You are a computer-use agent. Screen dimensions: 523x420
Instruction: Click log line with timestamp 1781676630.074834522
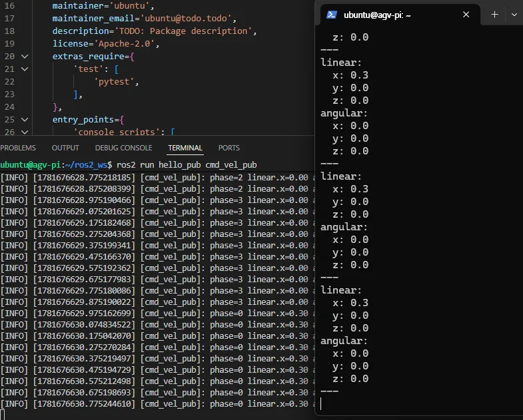[x=157, y=325]
